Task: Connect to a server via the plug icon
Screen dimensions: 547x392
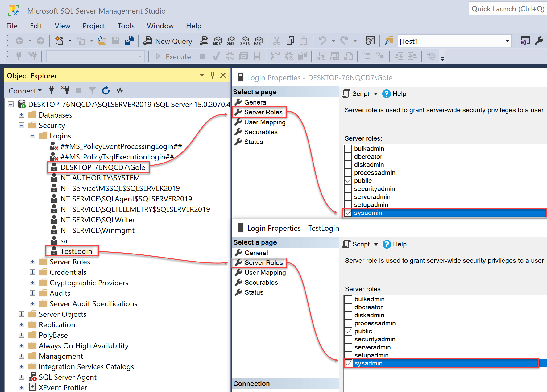Action: (x=52, y=90)
